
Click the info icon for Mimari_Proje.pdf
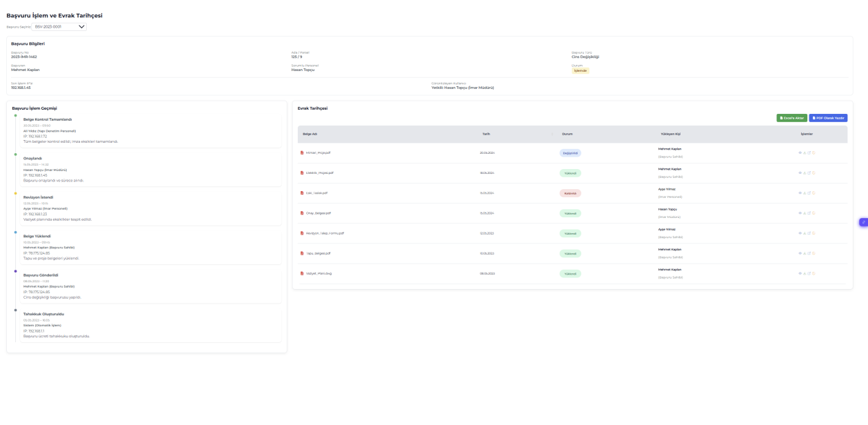814,153
